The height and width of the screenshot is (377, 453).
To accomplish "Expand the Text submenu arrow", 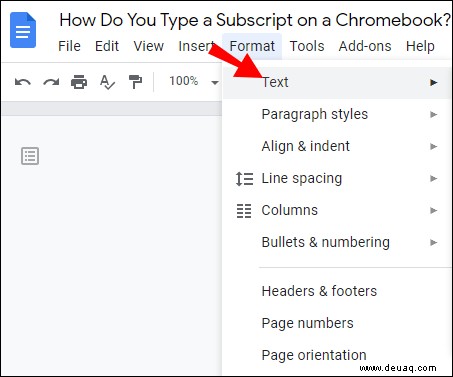I will pos(433,82).
